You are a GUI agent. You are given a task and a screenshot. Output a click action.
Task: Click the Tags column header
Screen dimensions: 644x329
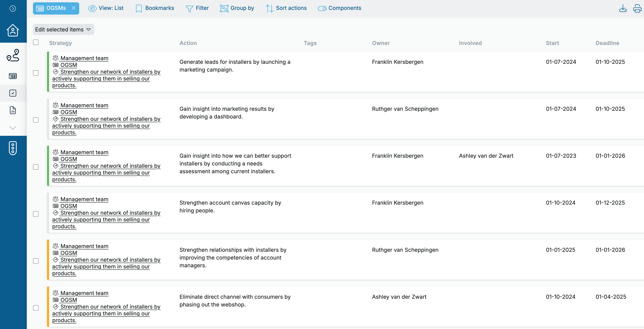pos(310,43)
